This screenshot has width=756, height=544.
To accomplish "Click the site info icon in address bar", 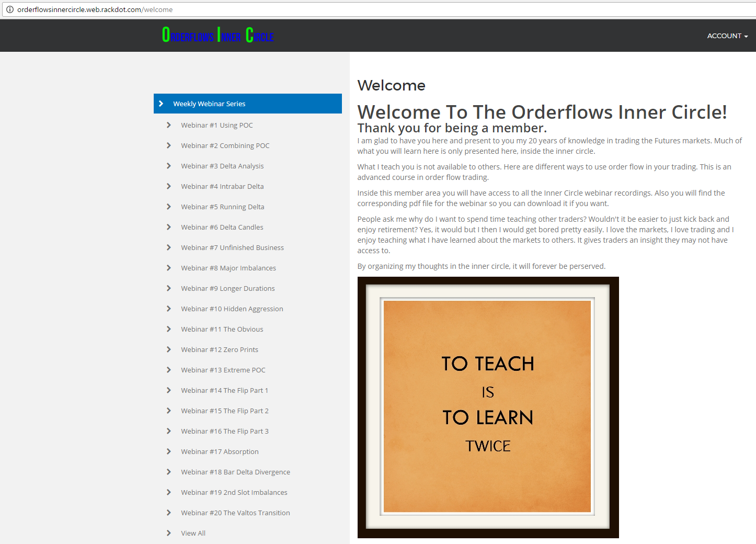I will pos(9,9).
